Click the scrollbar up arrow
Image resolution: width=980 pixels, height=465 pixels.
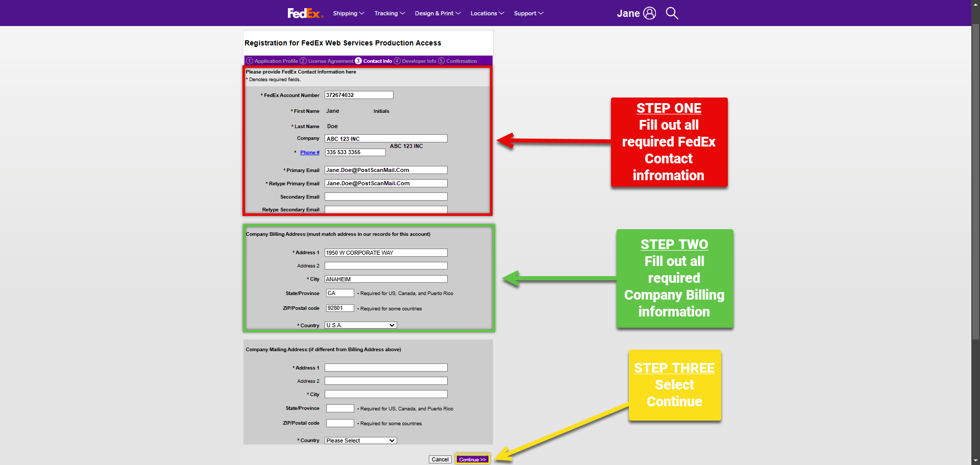click(975, 4)
